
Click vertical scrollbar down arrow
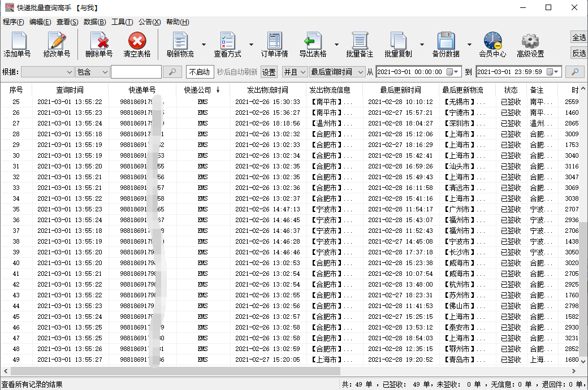tap(583, 361)
